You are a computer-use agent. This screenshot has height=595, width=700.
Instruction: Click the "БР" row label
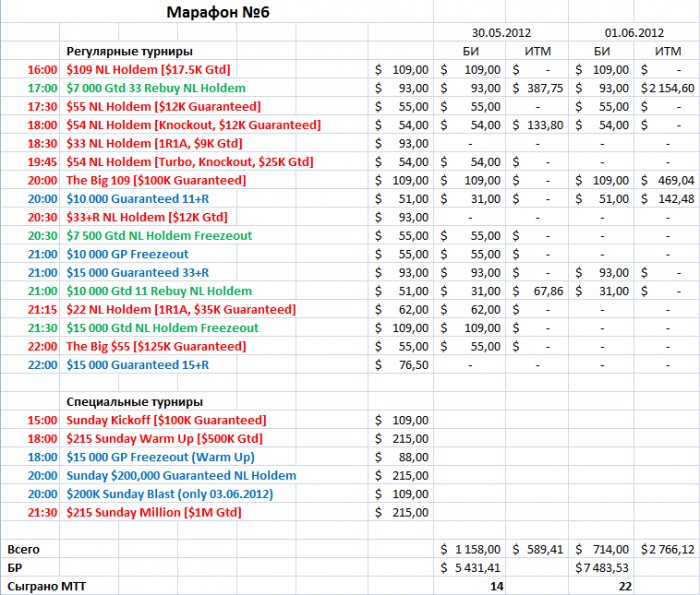coord(14,568)
